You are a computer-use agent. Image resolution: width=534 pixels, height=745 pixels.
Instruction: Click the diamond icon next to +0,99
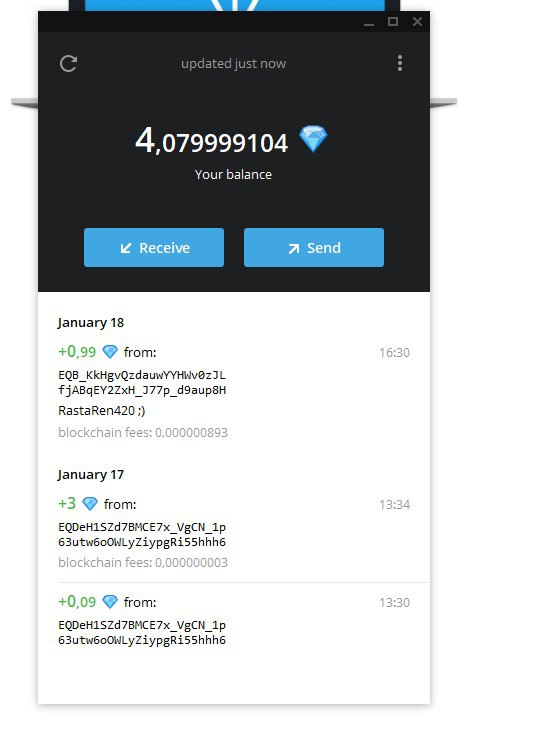(110, 352)
